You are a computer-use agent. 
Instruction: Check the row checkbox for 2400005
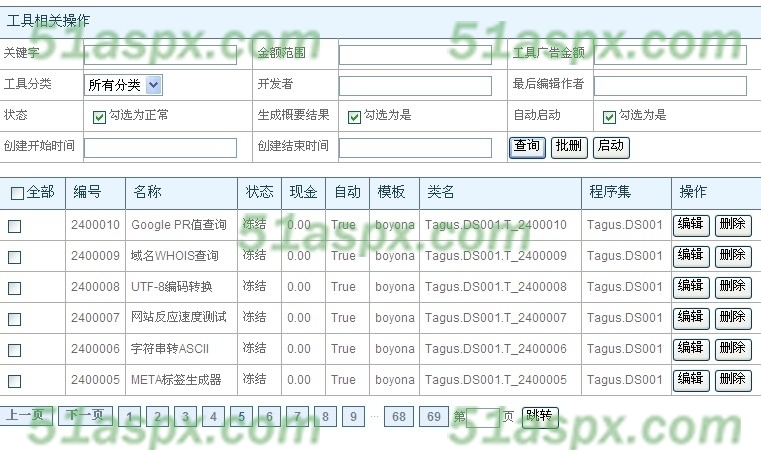[x=15, y=382]
